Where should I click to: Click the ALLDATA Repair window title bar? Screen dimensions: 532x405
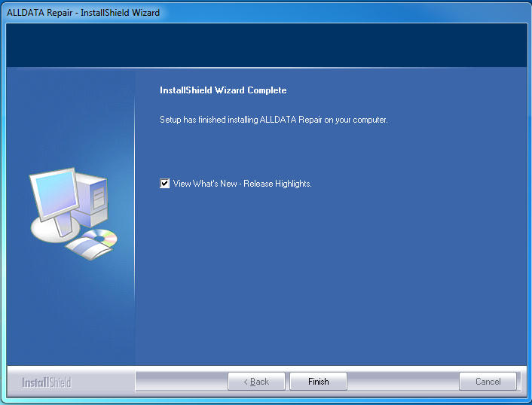(266, 13)
